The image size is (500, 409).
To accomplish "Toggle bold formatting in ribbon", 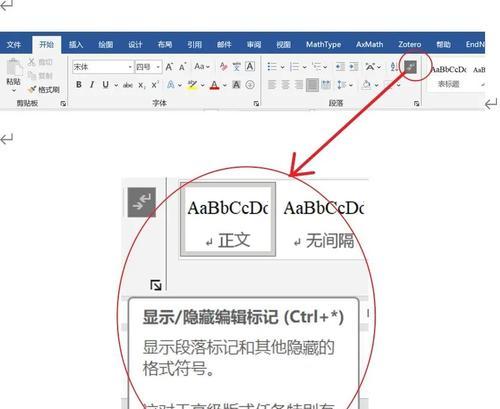I will click(x=79, y=85).
